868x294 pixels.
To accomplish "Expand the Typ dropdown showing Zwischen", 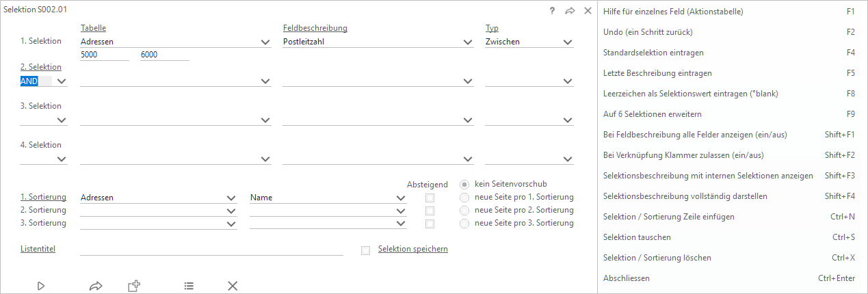I will [x=567, y=42].
